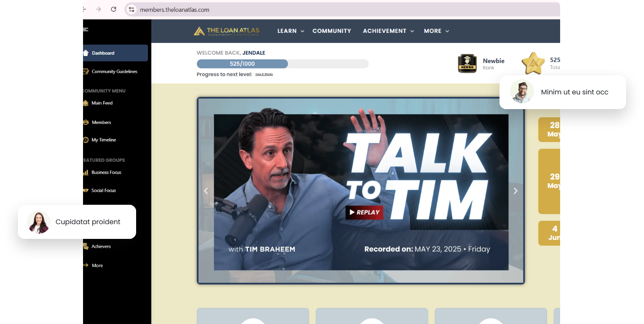The height and width of the screenshot is (324, 644).
Task: Click the address bar URL field
Action: coord(342,9)
